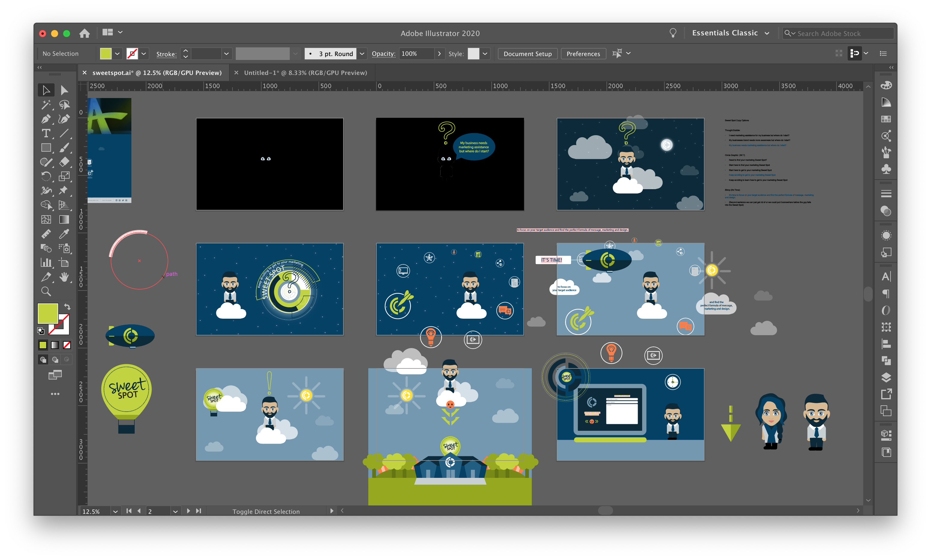Swap fill and stroke colors
The width and height of the screenshot is (931, 560).
click(67, 307)
